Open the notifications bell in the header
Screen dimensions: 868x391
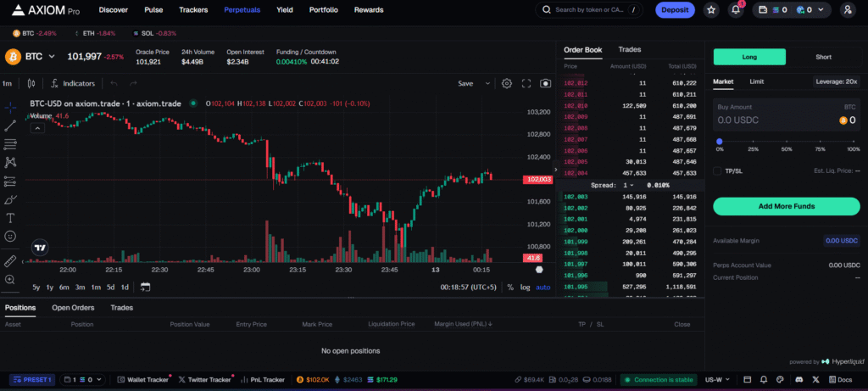(x=736, y=10)
